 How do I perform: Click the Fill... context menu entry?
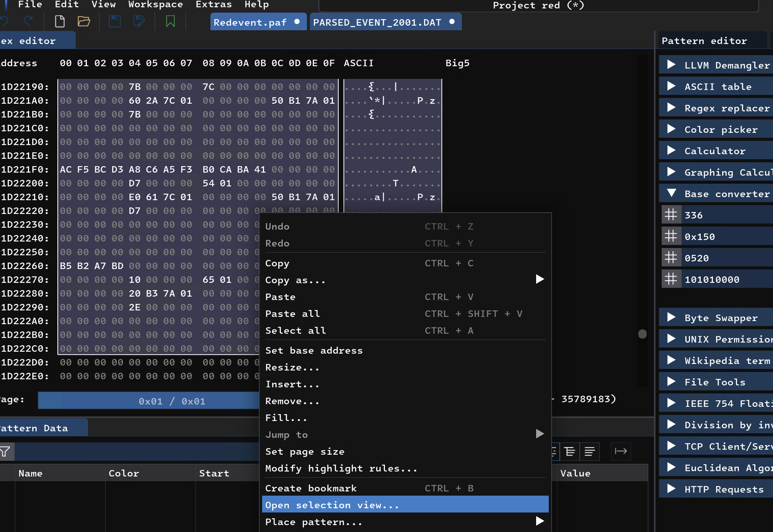286,418
